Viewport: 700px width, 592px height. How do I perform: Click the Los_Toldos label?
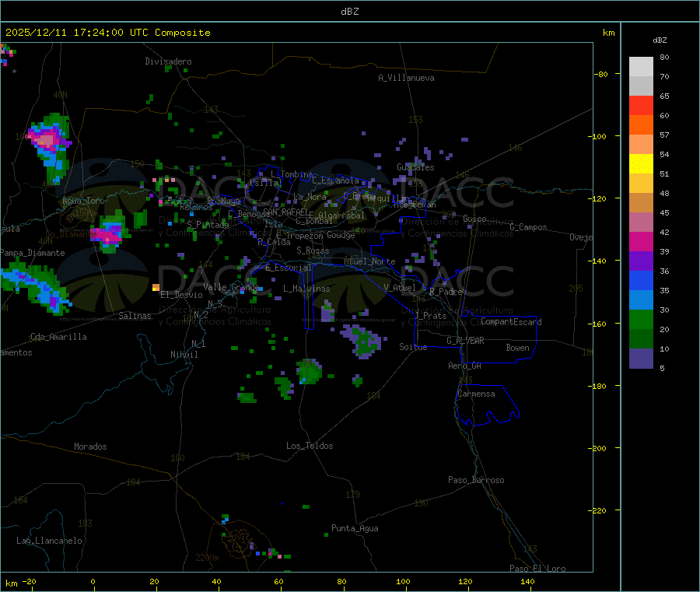click(310, 446)
